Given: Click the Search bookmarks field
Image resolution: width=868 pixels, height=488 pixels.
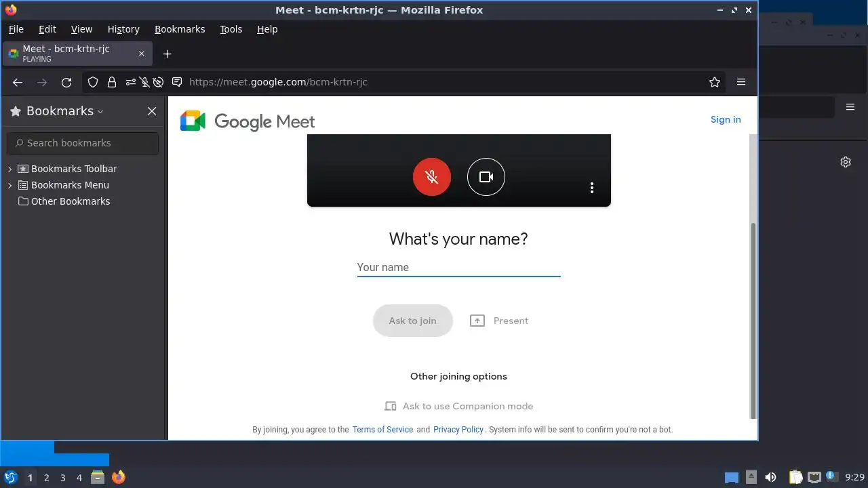Looking at the screenshot, I should [x=83, y=143].
